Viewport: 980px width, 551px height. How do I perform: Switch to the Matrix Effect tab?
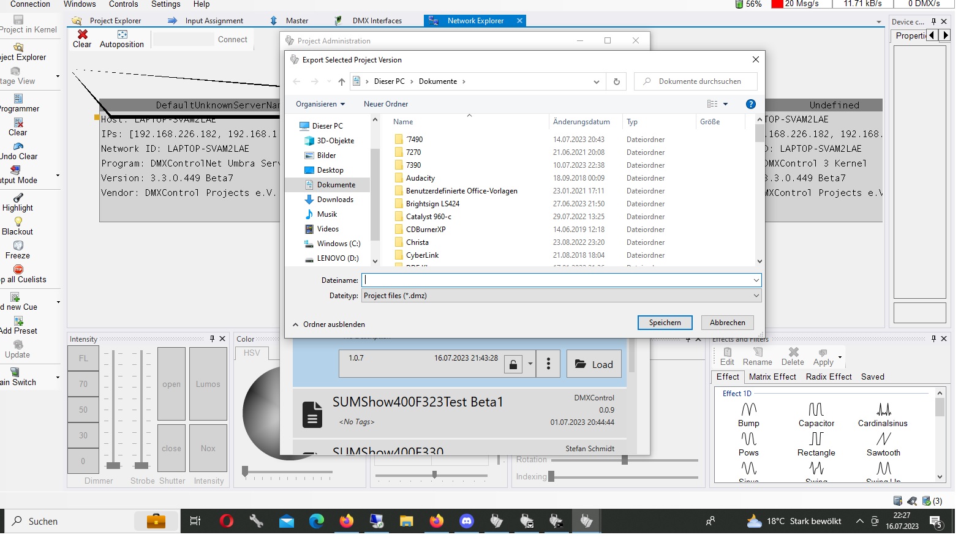[x=772, y=377]
